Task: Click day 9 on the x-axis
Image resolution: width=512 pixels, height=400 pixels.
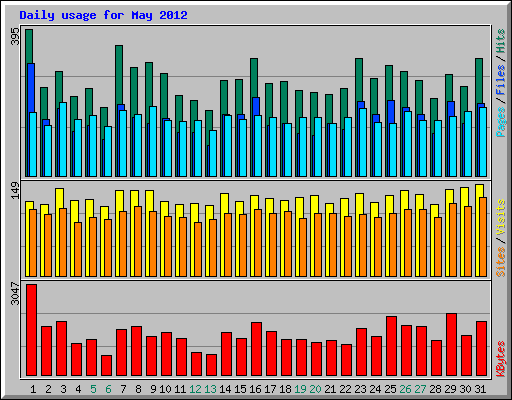Action: click(153, 389)
